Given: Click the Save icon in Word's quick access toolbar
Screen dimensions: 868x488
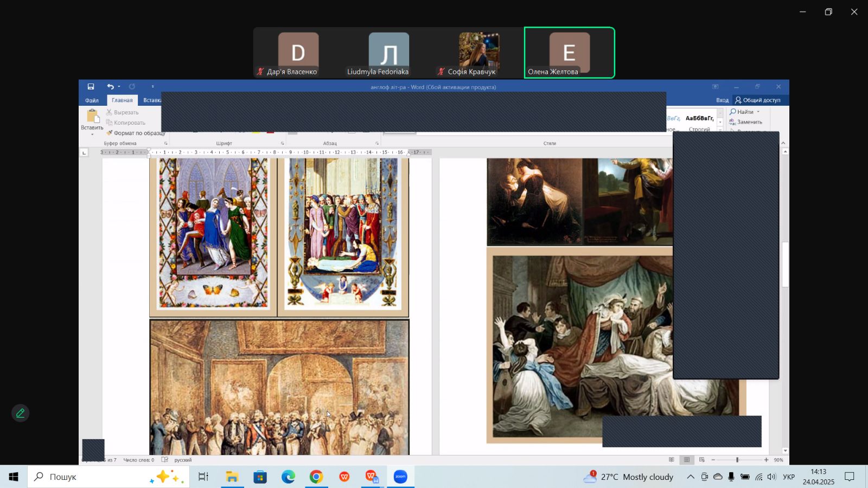Looking at the screenshot, I should point(91,87).
